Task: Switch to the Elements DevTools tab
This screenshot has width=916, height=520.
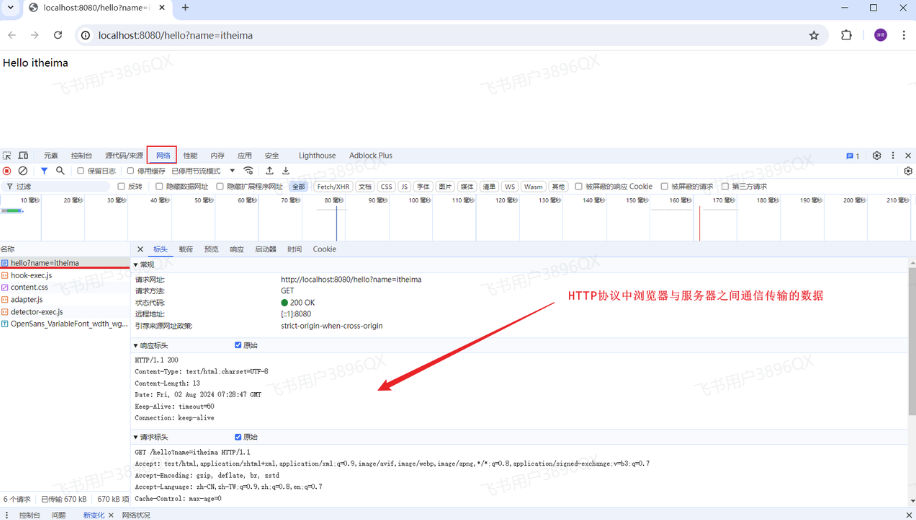Action: 51,155
